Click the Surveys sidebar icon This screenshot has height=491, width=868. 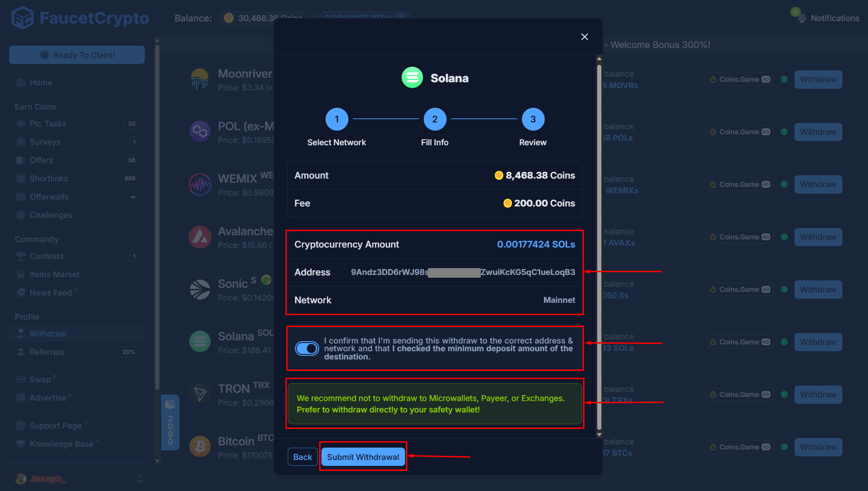[21, 142]
